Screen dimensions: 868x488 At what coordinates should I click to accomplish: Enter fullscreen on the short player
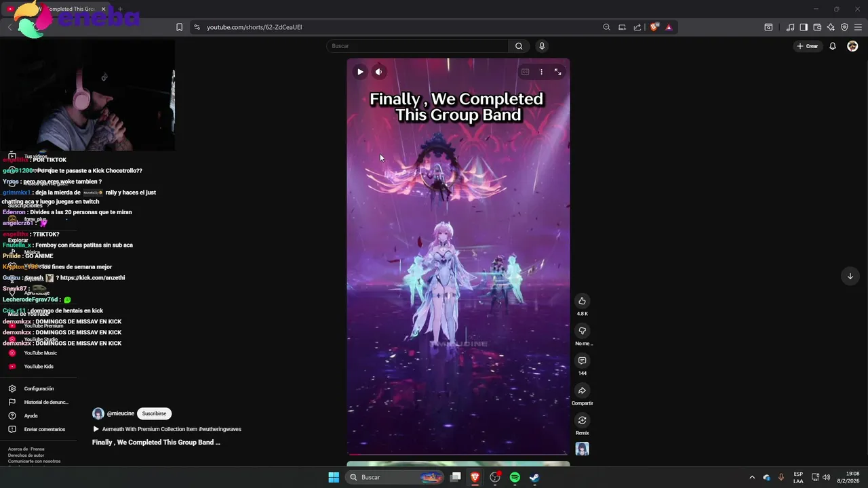point(558,72)
